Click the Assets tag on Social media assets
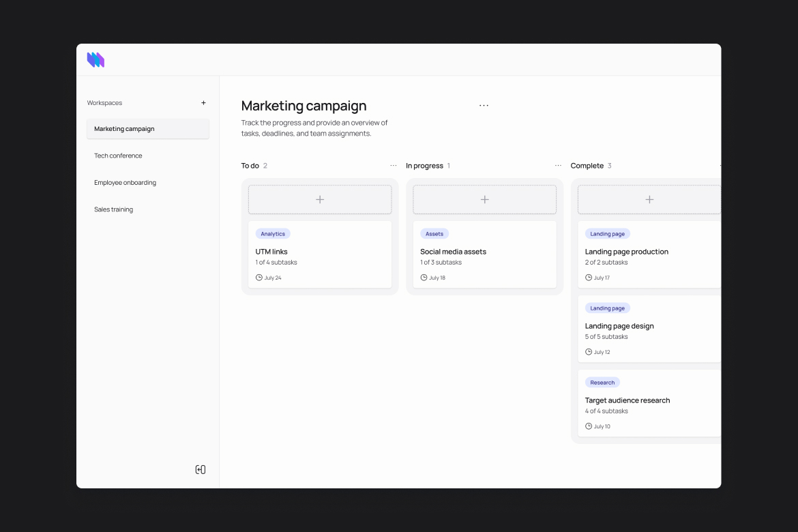The width and height of the screenshot is (798, 532). point(434,233)
